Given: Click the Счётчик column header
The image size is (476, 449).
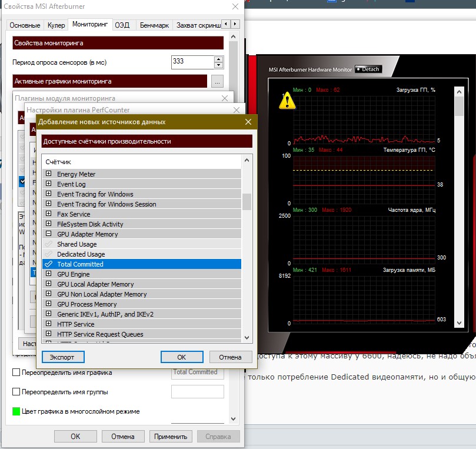Looking at the screenshot, I should click(x=142, y=162).
